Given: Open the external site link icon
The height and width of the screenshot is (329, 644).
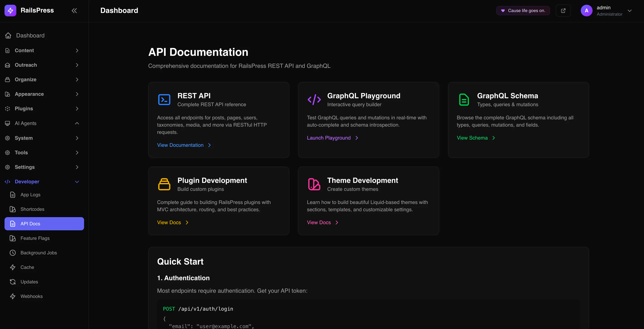Looking at the screenshot, I should click(563, 10).
